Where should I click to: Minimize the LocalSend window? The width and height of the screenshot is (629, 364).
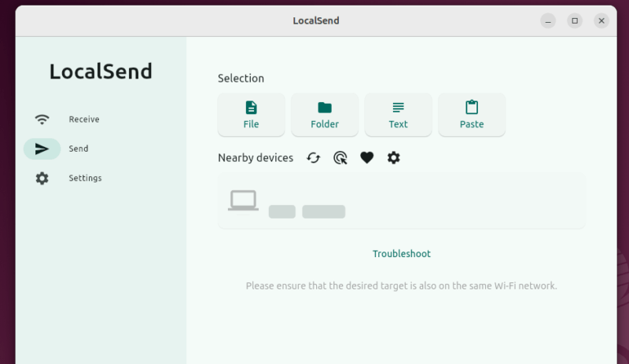click(548, 21)
